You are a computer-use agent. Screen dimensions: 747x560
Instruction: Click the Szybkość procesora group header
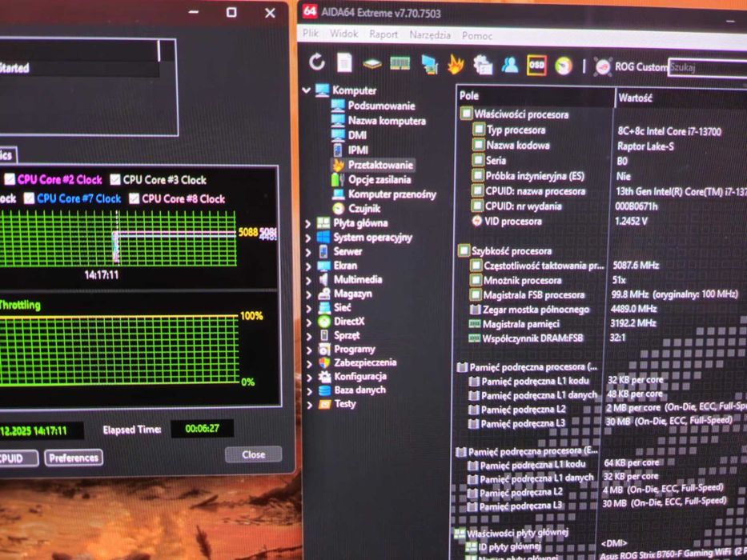coord(505,250)
